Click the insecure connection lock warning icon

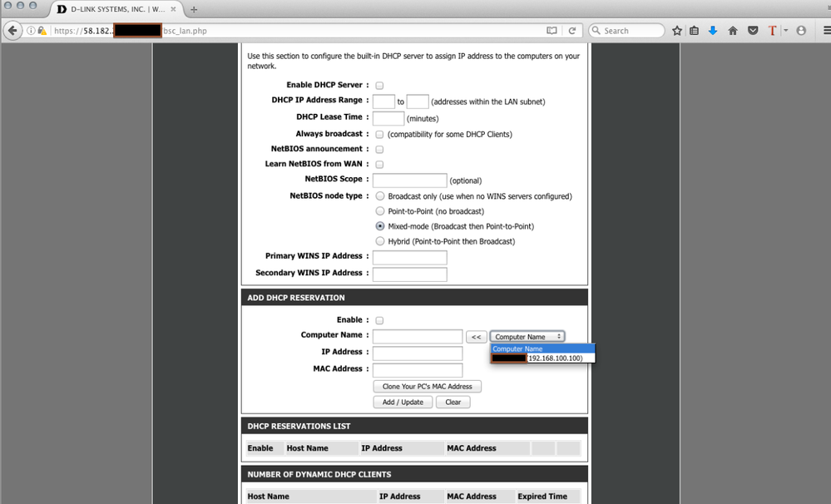(x=42, y=31)
